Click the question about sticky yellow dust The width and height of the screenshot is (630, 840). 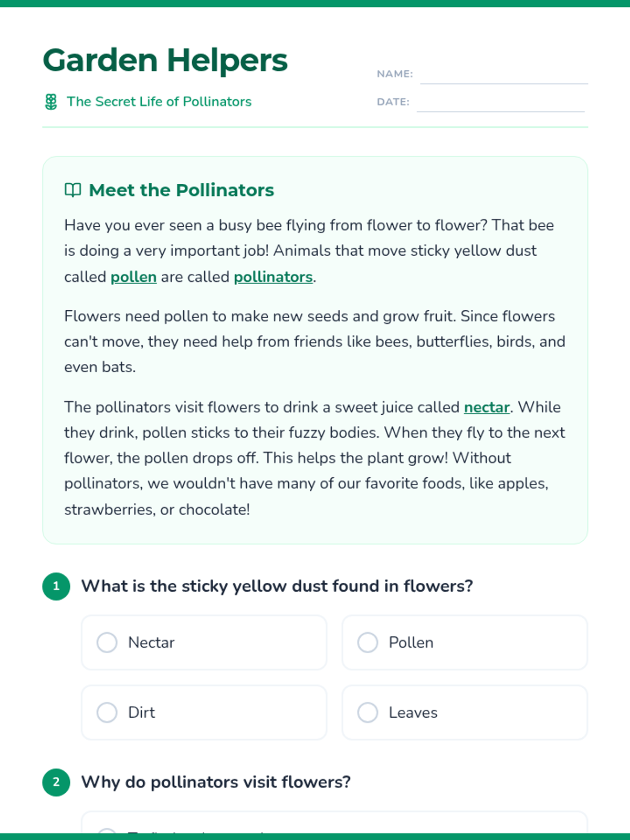(277, 586)
